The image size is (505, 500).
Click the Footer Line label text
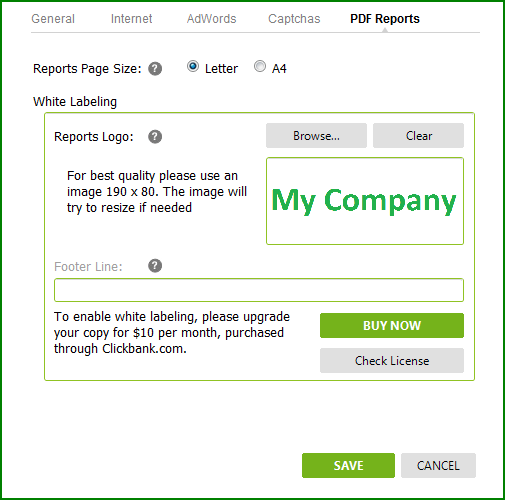(88, 267)
